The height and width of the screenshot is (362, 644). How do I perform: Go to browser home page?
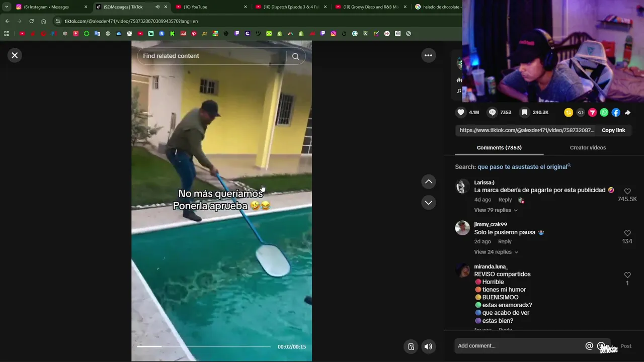pos(43,21)
